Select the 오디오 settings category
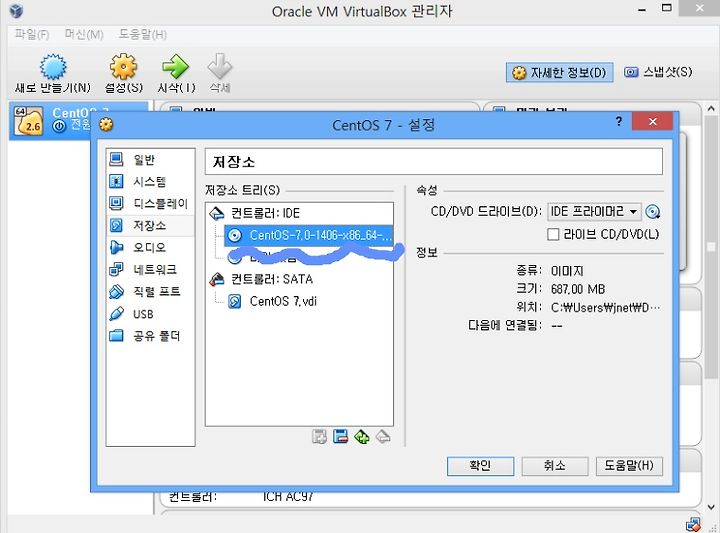 [150, 247]
